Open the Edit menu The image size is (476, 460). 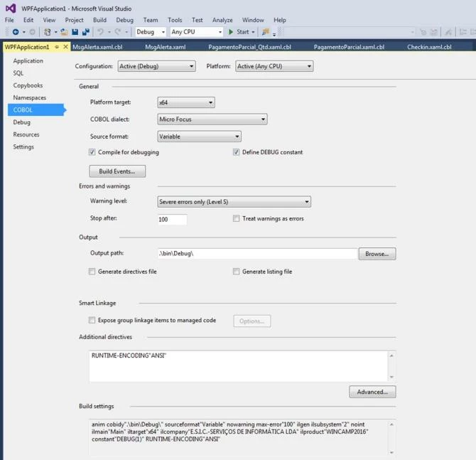[28, 20]
